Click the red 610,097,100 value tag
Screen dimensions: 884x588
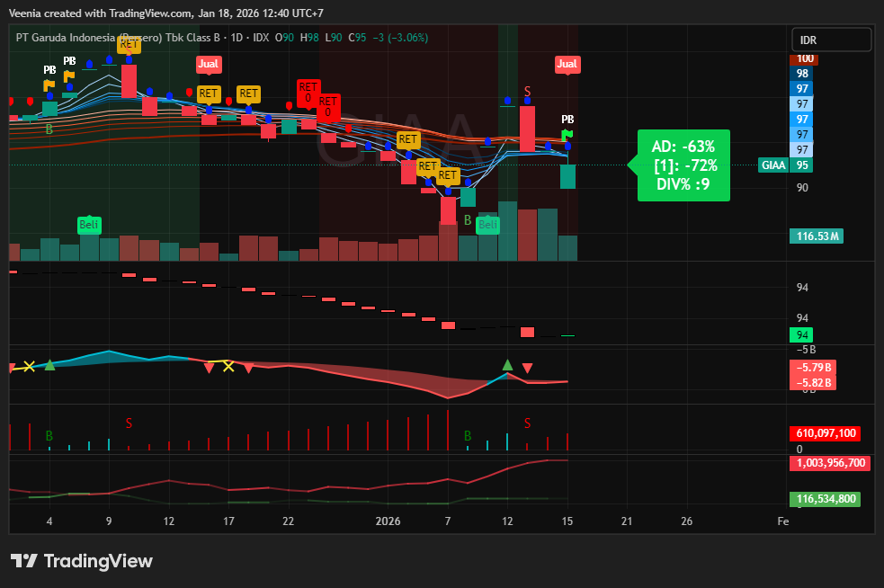pos(826,433)
